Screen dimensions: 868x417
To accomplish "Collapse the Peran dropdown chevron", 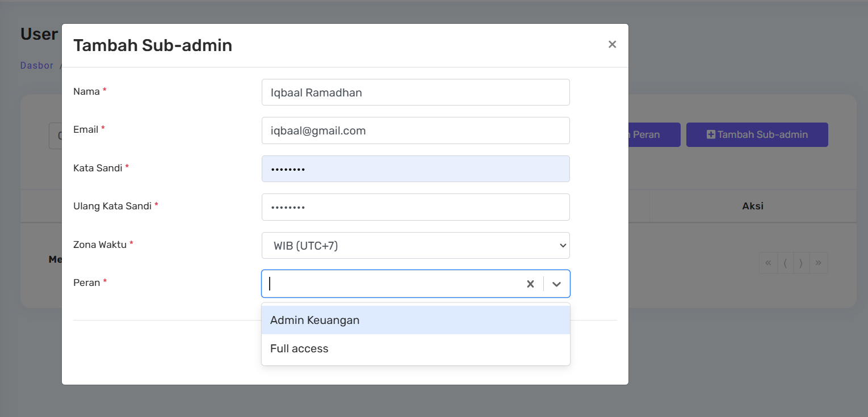I will pyautogui.click(x=557, y=284).
